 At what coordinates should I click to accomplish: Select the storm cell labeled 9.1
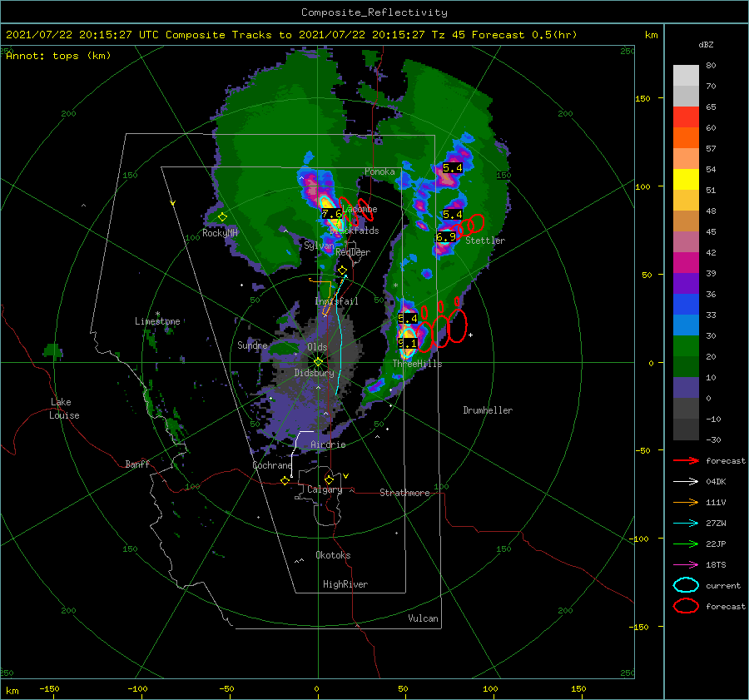[x=408, y=343]
